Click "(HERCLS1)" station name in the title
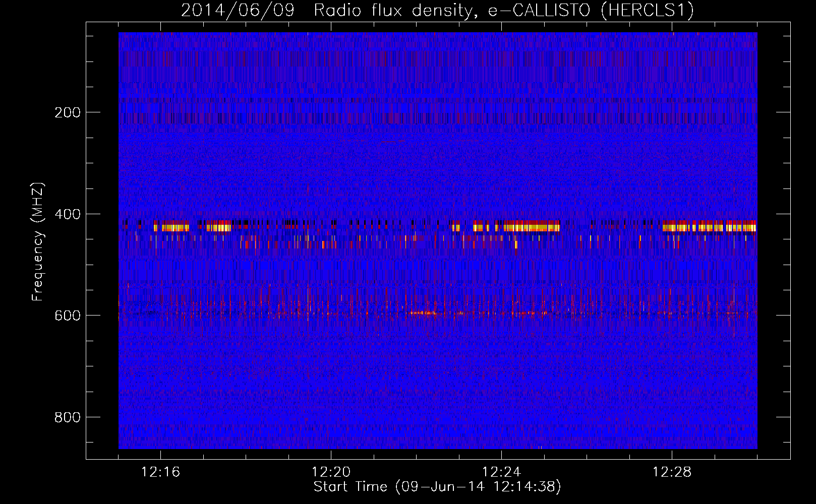 pyautogui.click(x=647, y=10)
